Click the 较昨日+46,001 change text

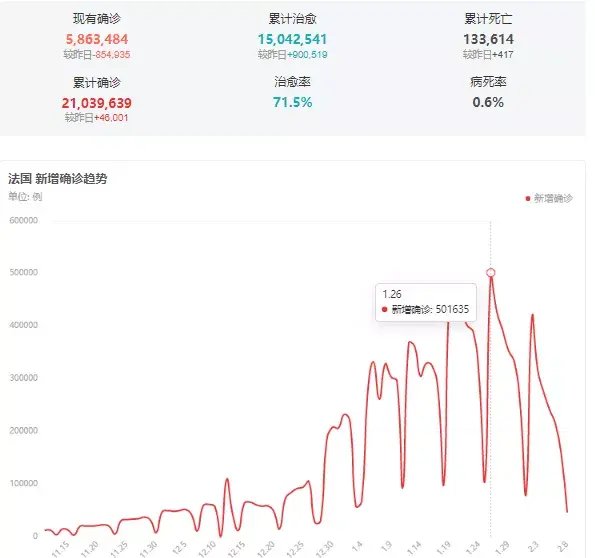click(x=96, y=118)
